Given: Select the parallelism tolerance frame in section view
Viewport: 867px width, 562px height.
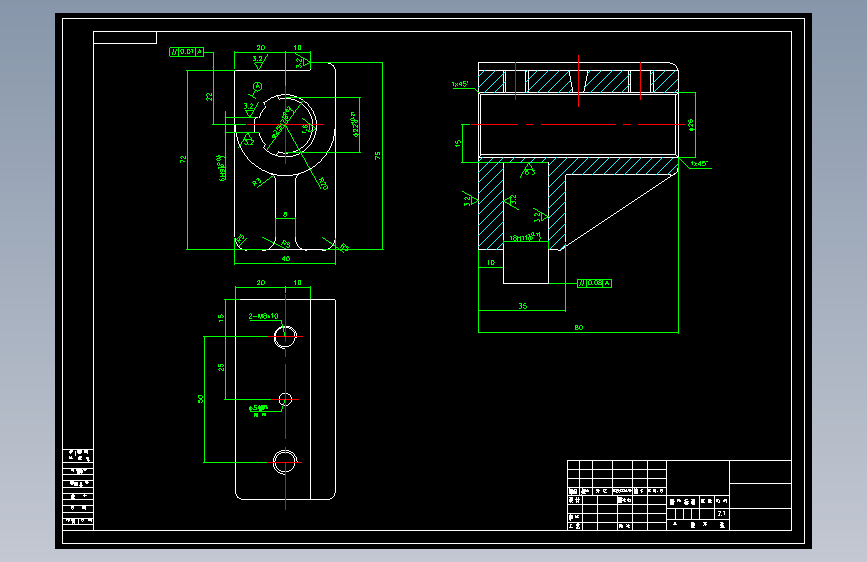Looking at the screenshot, I should pyautogui.click(x=594, y=283).
